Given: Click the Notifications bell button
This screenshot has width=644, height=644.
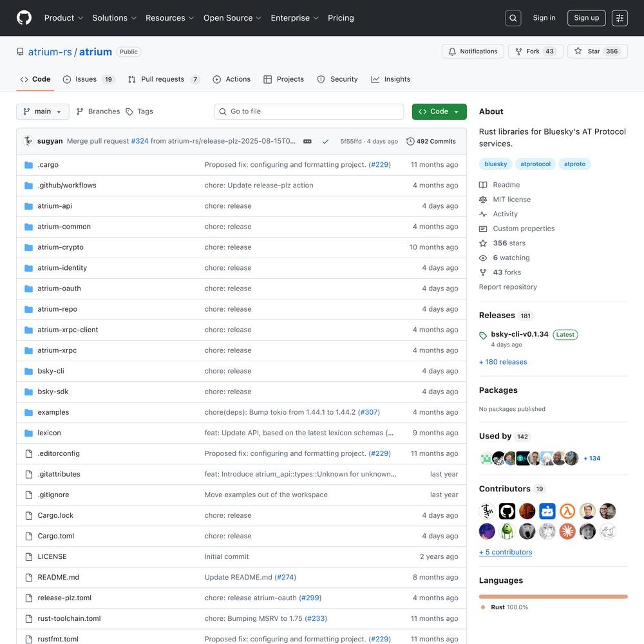Looking at the screenshot, I should click(x=473, y=52).
